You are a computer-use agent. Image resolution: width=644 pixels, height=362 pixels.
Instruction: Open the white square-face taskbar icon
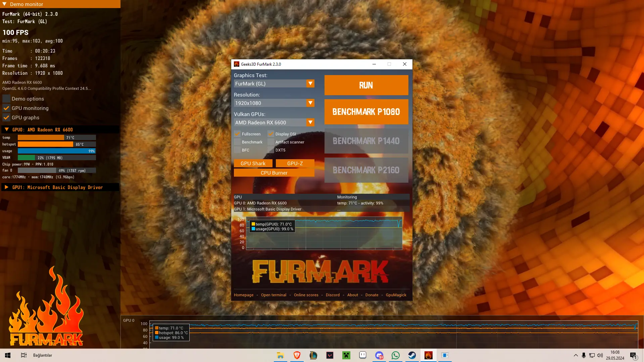[362, 355]
